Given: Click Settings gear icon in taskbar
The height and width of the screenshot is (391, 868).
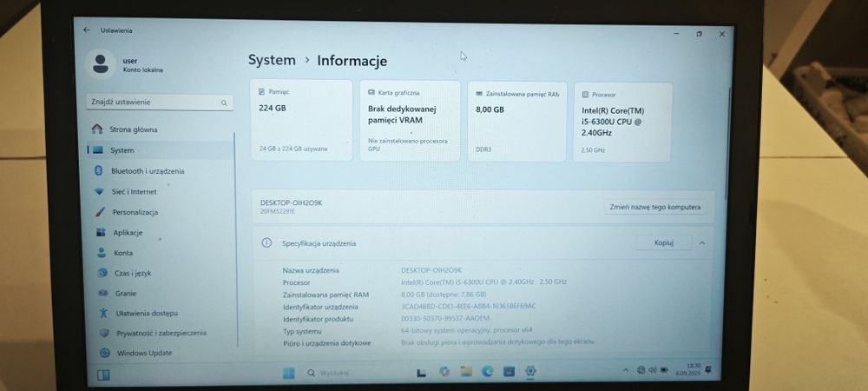Looking at the screenshot, I should point(530,371).
